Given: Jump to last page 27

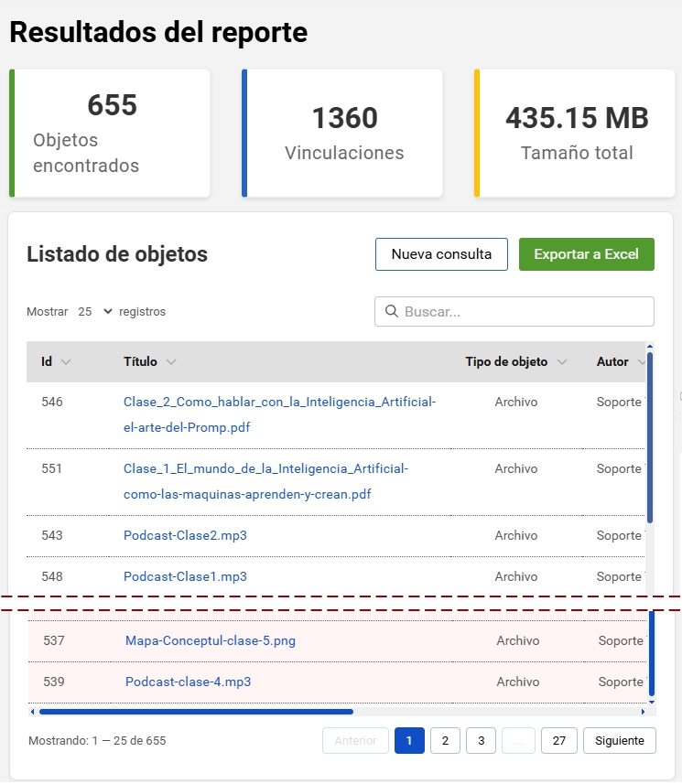Looking at the screenshot, I should pyautogui.click(x=558, y=740).
